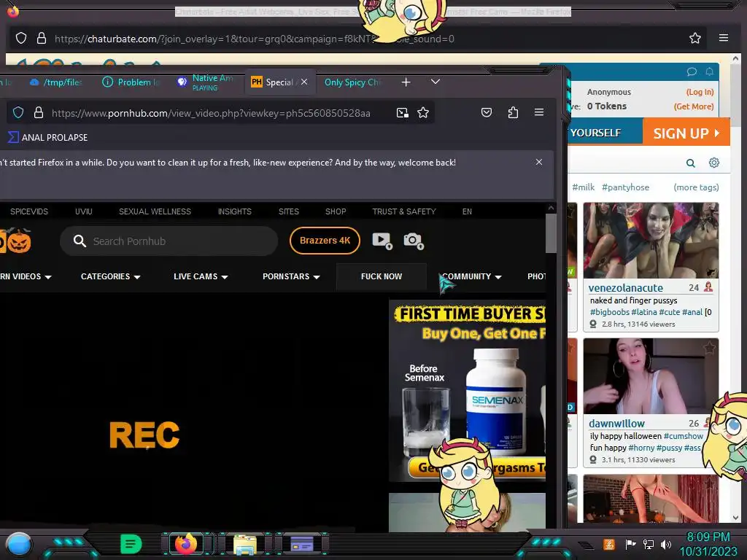
Task: Click the Brazzers 4K button
Action: [x=325, y=241]
